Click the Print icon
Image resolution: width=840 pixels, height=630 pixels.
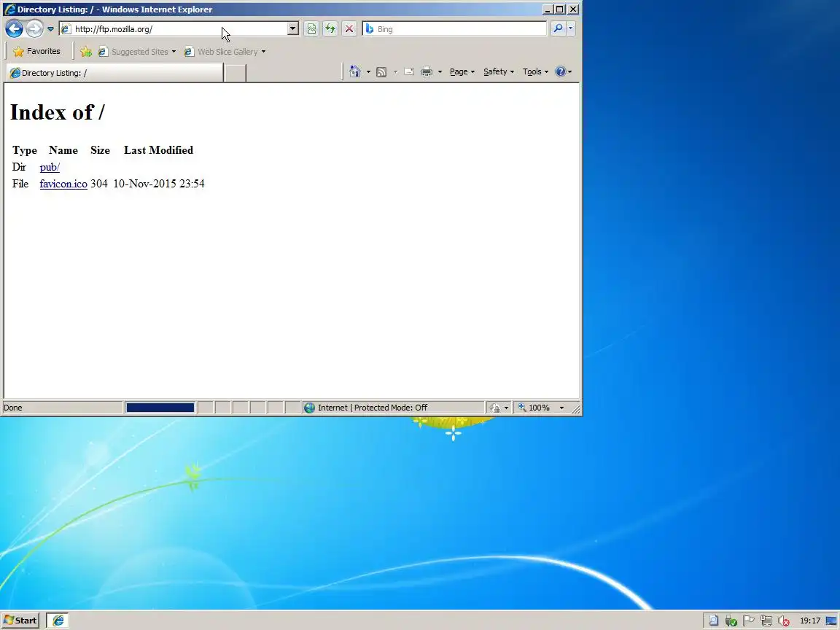[x=427, y=71]
